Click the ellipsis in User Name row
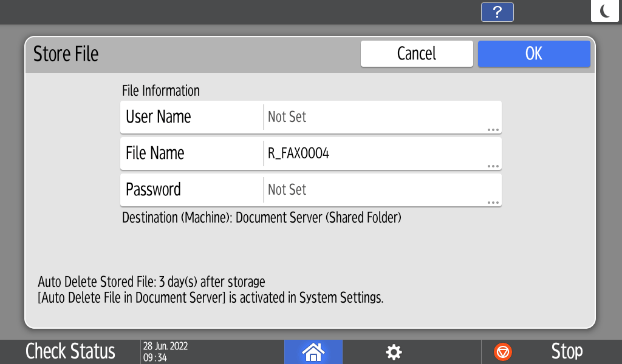The width and height of the screenshot is (622, 364). [x=493, y=129]
